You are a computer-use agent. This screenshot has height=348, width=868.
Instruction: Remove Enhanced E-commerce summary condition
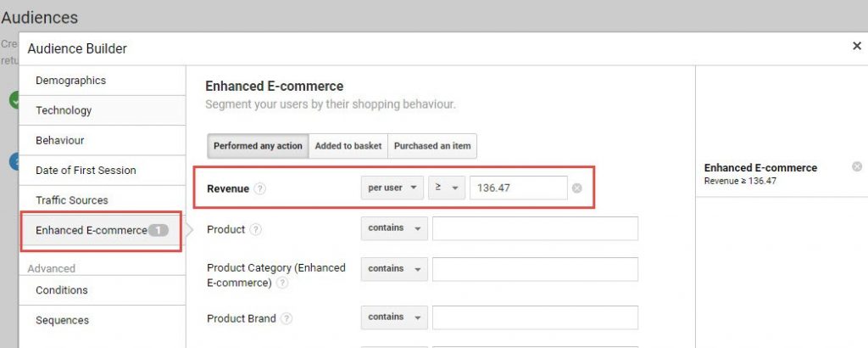pos(857,166)
